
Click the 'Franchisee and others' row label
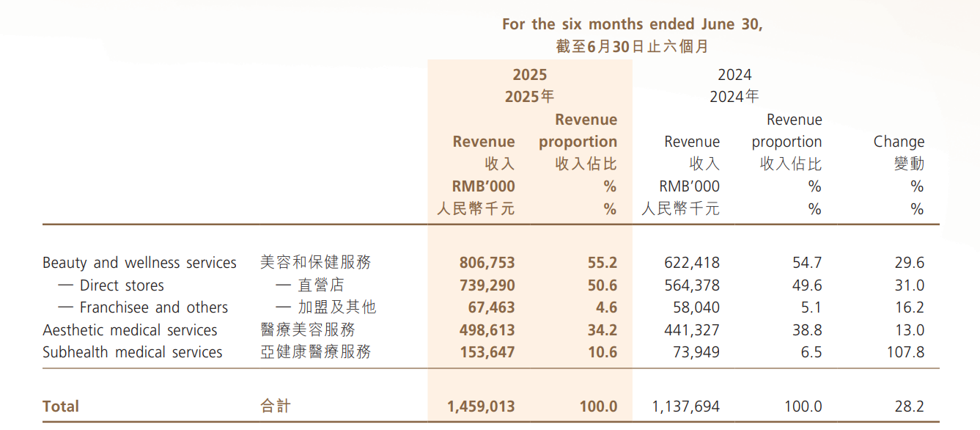153,307
